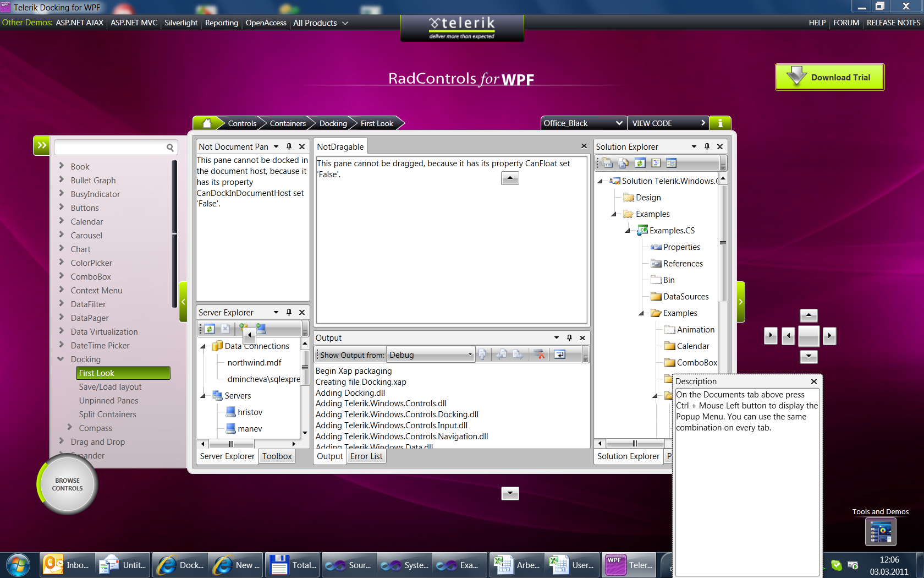Viewport: 924px width, 578px height.
Task: Click the Tools and Demos icon
Action: tap(881, 532)
